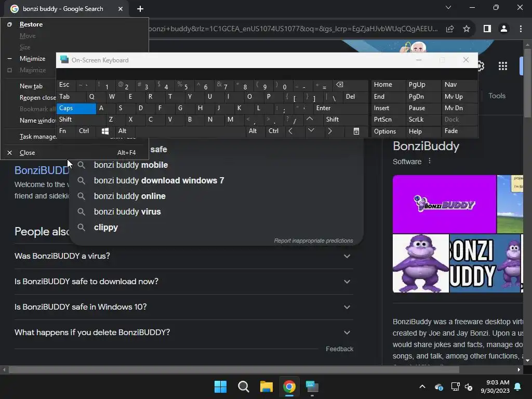Open File Explorer from taskbar
The width and height of the screenshot is (532, 399).
[x=267, y=387]
